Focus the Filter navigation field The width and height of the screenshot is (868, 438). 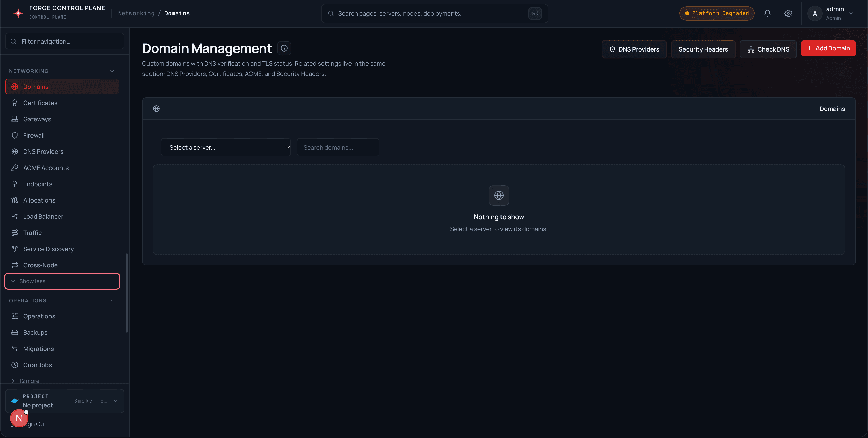coord(65,41)
